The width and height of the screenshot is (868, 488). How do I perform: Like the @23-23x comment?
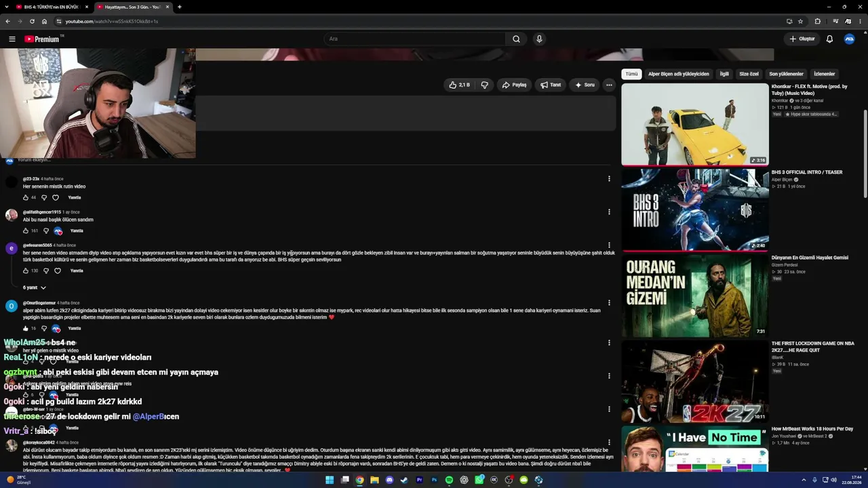[x=26, y=197]
